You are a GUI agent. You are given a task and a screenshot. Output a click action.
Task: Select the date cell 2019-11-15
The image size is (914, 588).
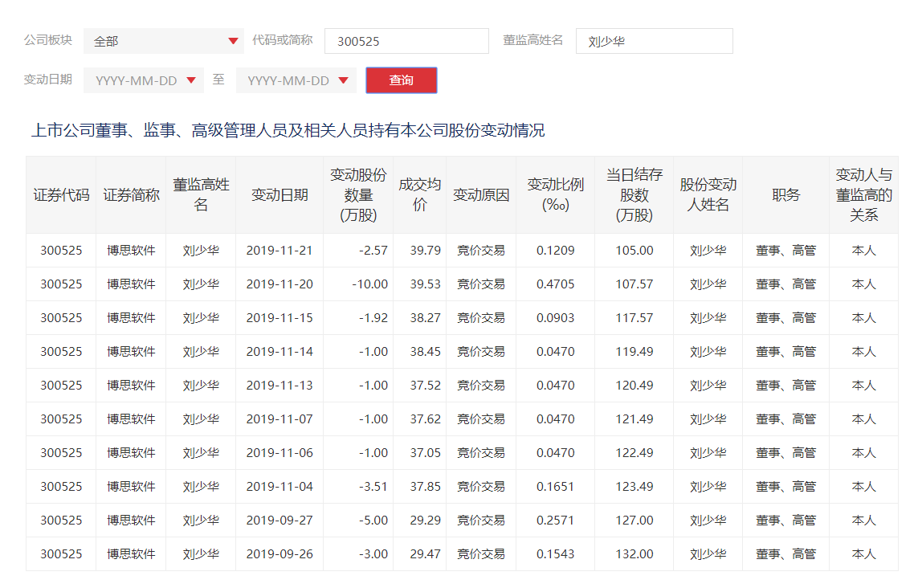click(280, 318)
